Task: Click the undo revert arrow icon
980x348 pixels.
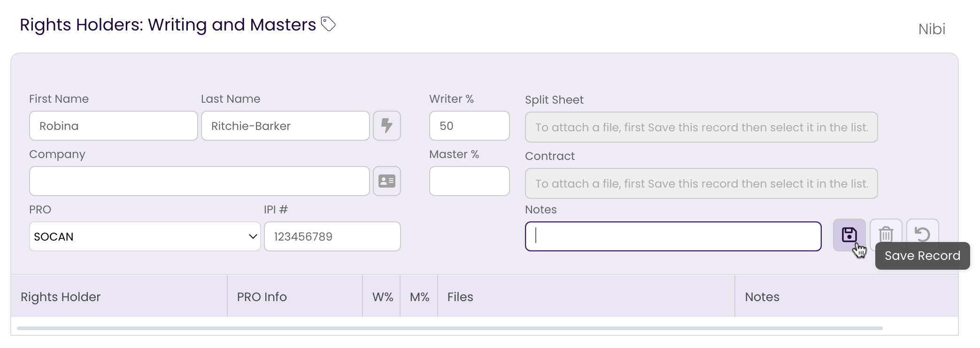Action: (x=922, y=235)
